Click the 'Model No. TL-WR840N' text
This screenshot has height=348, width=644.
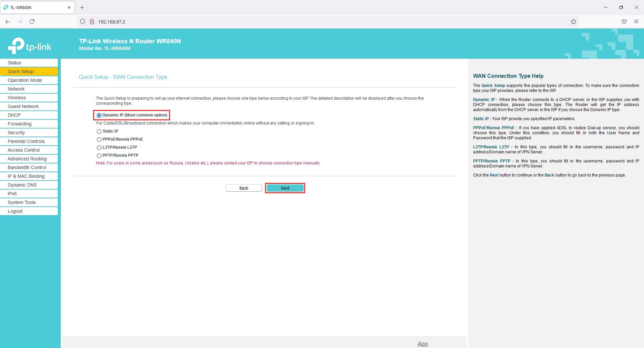pos(104,48)
